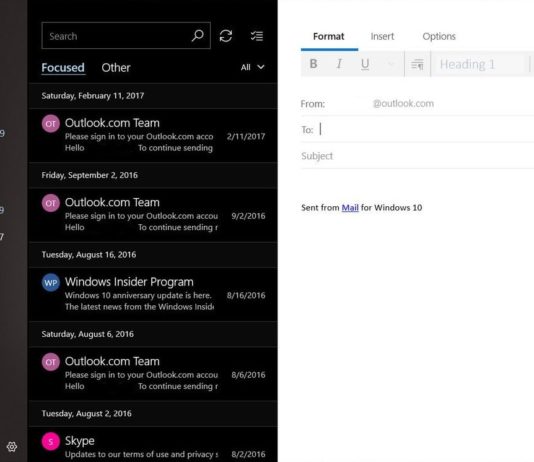The image size is (534, 462).
Task: Toggle Bold formatting
Action: [313, 64]
